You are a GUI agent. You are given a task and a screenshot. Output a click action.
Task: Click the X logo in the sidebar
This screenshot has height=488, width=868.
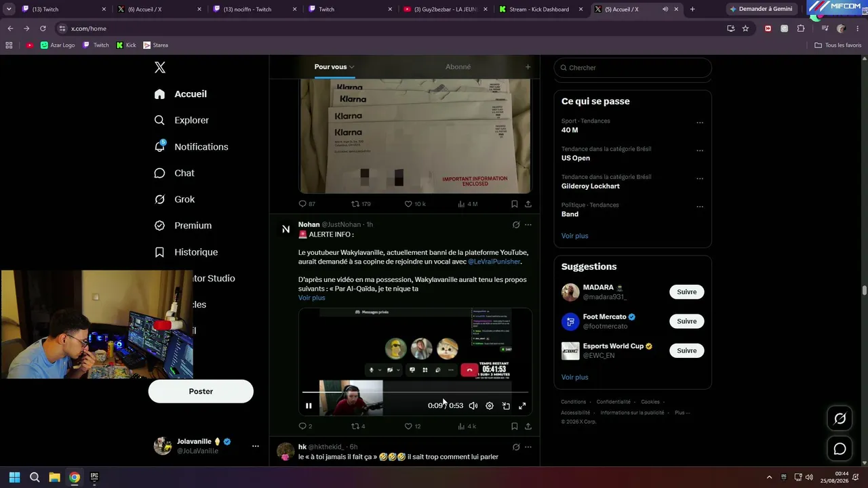(160, 67)
